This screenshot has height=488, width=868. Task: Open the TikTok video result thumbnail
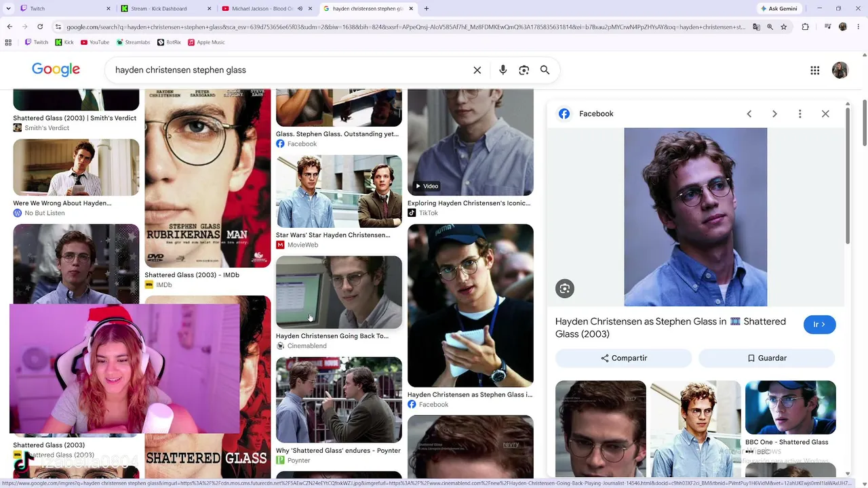tap(470, 142)
